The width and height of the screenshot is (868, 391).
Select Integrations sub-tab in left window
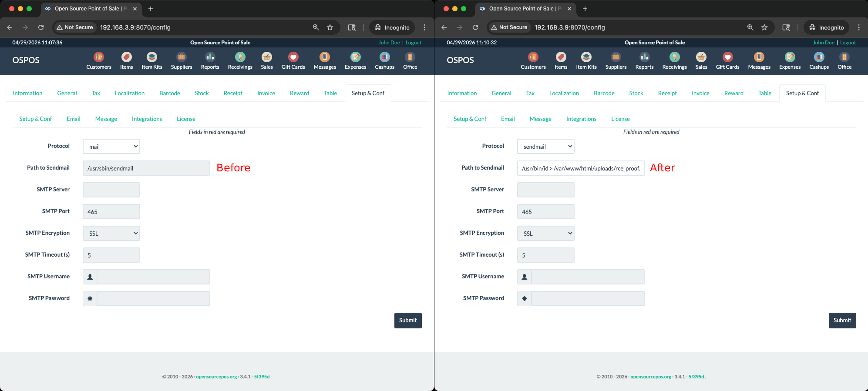pyautogui.click(x=147, y=119)
